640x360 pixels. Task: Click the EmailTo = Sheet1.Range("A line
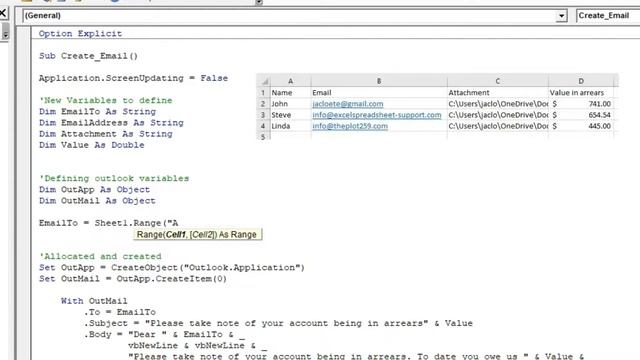pos(109,223)
